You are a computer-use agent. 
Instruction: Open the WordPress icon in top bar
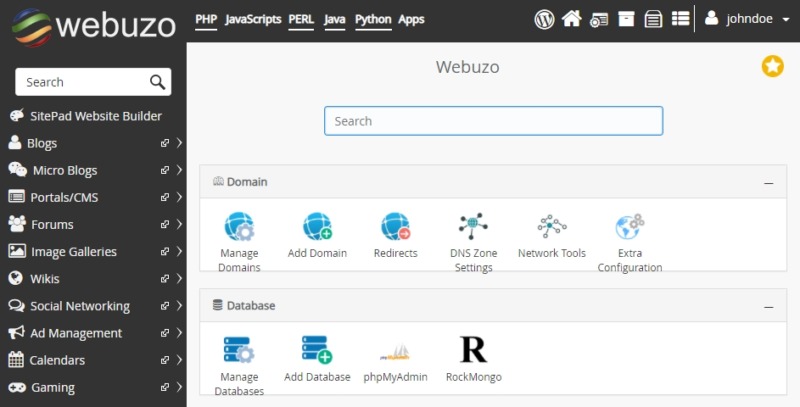544,19
